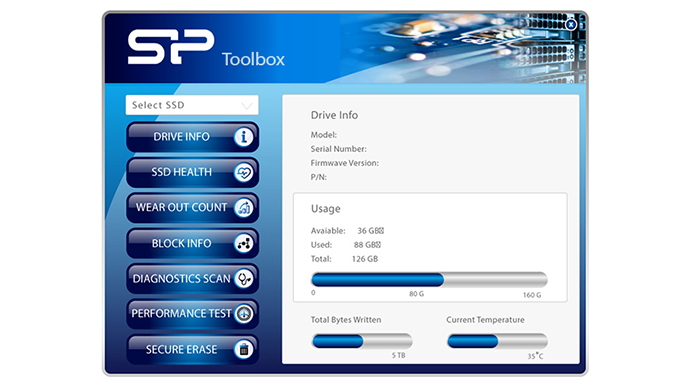Choose SECURE ERASE
Viewport: 690px width, 386px height.
coord(192,349)
